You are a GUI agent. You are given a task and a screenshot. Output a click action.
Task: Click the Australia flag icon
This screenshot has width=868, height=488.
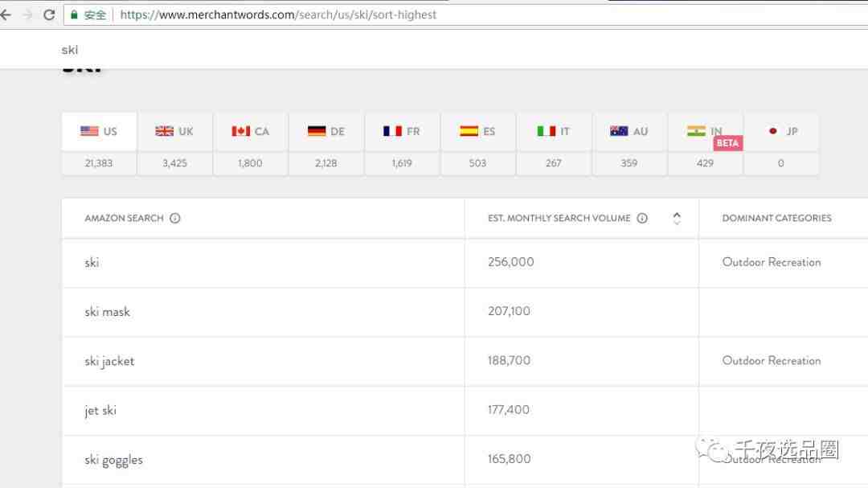(619, 131)
